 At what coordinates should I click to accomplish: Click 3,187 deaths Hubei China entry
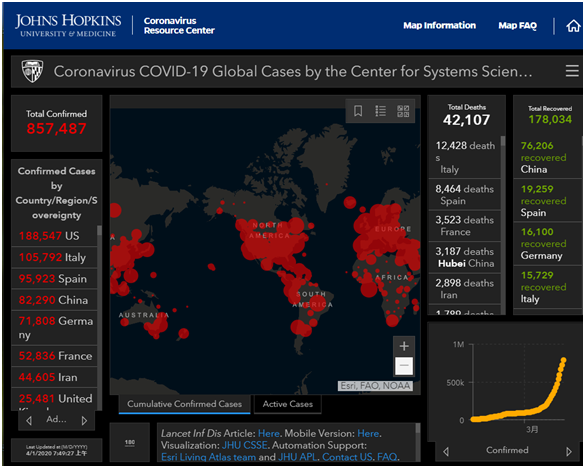click(464, 257)
